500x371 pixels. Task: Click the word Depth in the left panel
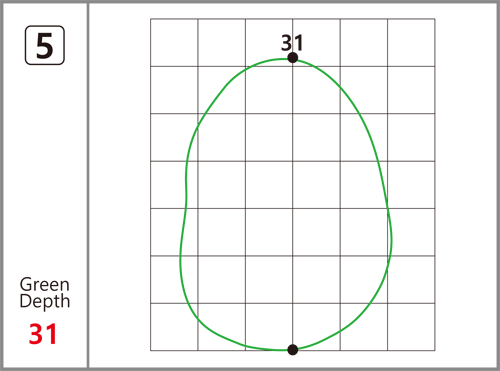45,301
